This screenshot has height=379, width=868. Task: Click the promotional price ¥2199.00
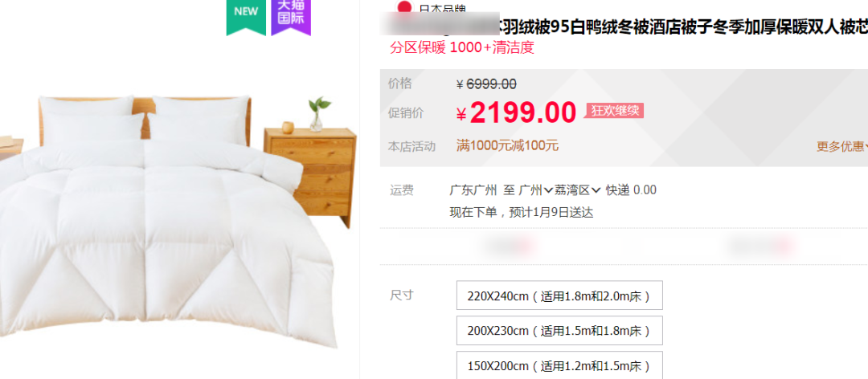517,113
